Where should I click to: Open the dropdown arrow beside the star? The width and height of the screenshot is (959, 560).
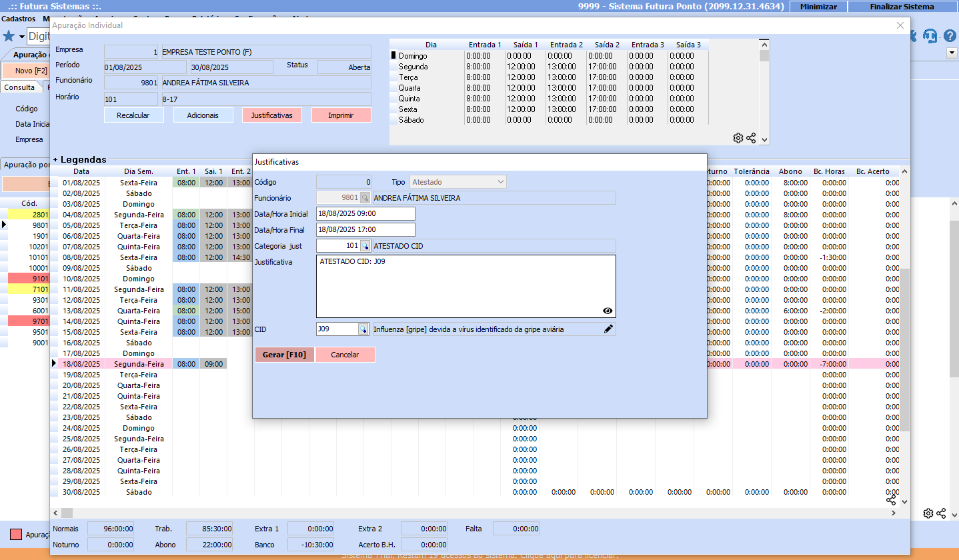(x=21, y=36)
